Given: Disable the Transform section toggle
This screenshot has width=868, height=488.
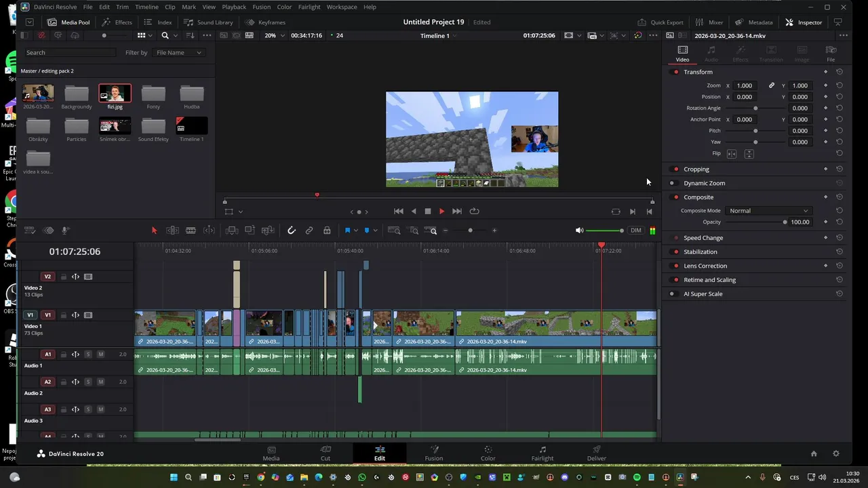Looking at the screenshot, I should pos(675,72).
